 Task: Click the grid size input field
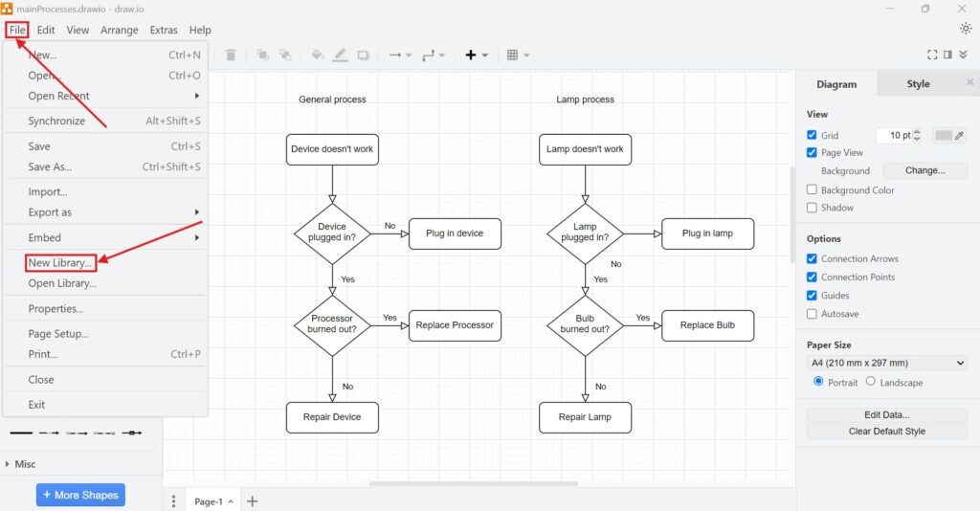point(894,136)
